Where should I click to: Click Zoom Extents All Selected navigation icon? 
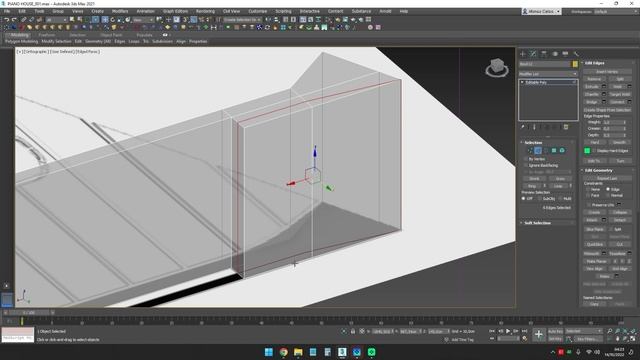(x=633, y=331)
